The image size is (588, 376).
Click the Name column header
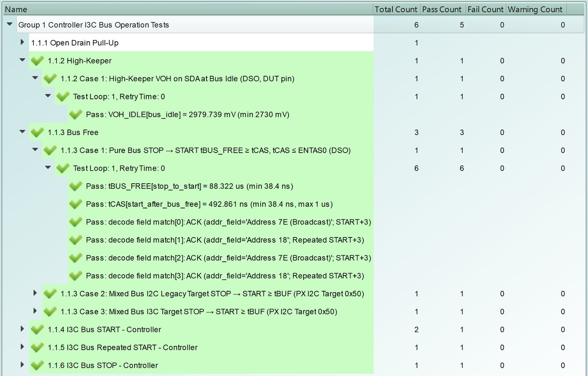pos(188,9)
